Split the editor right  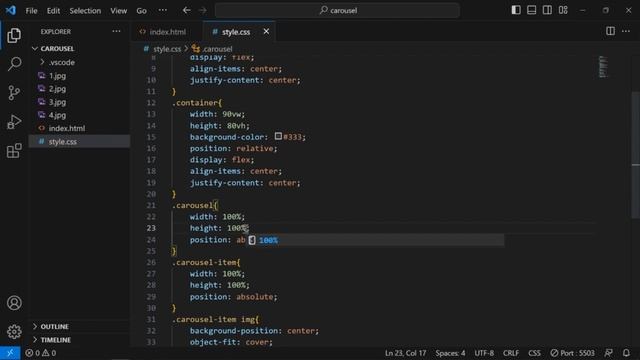(610, 31)
